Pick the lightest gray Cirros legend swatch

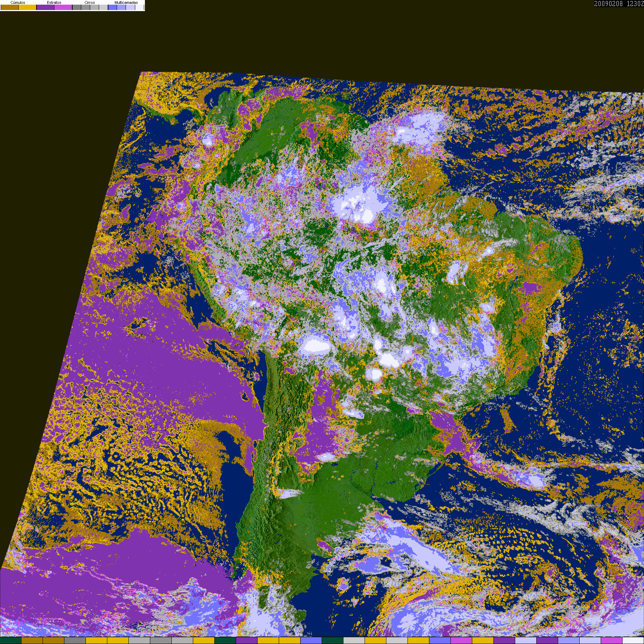[x=103, y=7]
